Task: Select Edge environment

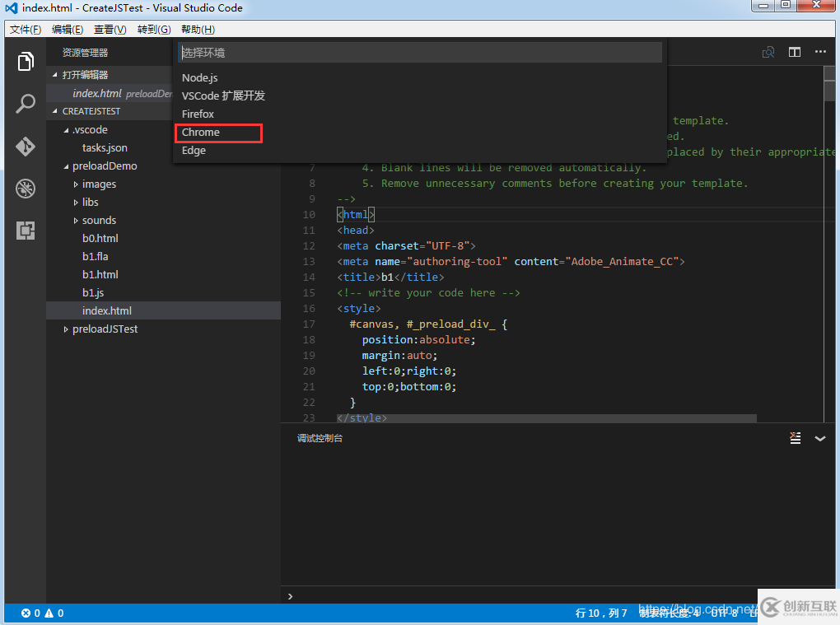Action: click(419, 151)
